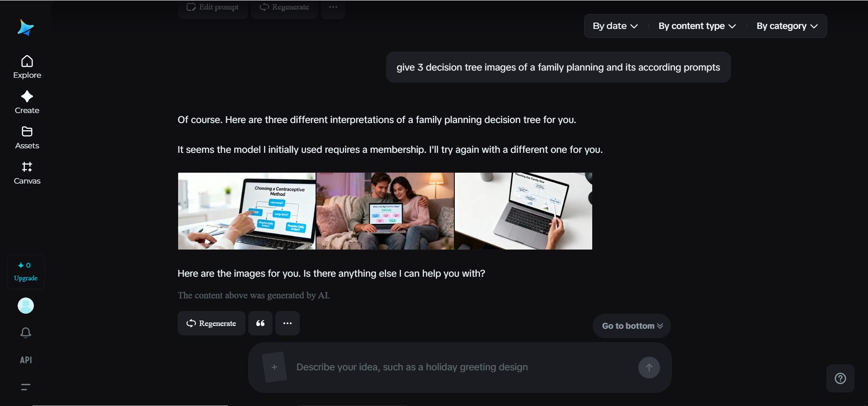Click the blue app logo
This screenshot has height=406, width=868.
click(26, 28)
